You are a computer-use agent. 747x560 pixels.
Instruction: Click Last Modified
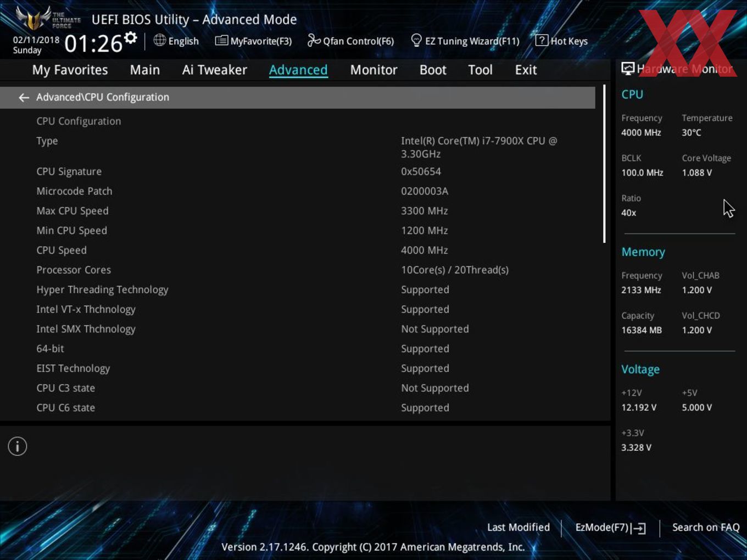(x=518, y=527)
